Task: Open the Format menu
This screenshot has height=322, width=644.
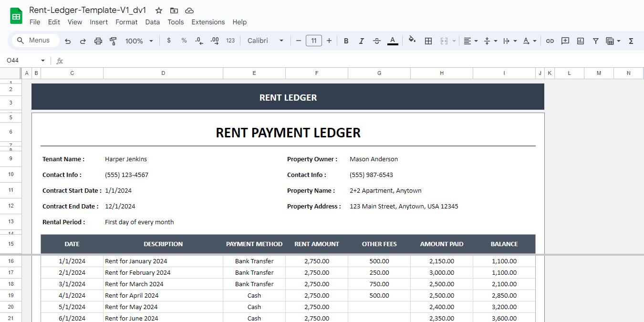Action: coord(126,22)
